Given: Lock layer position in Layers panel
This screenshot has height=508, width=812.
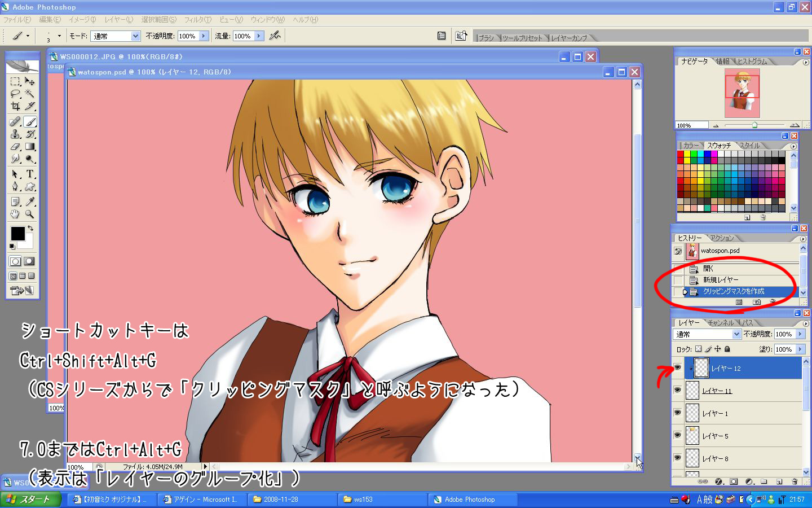Looking at the screenshot, I should [x=718, y=349].
